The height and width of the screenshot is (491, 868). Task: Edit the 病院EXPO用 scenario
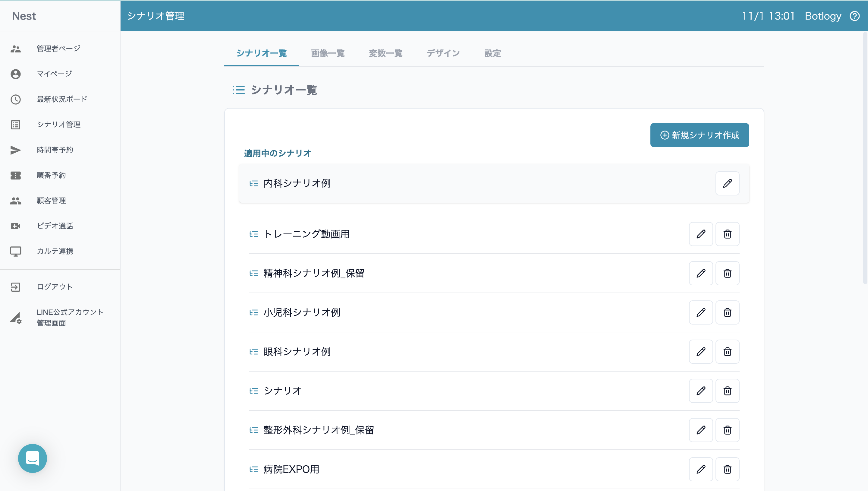click(700, 469)
